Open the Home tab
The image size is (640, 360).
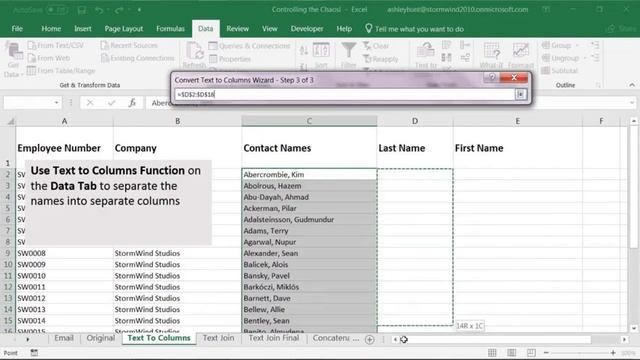51,29
